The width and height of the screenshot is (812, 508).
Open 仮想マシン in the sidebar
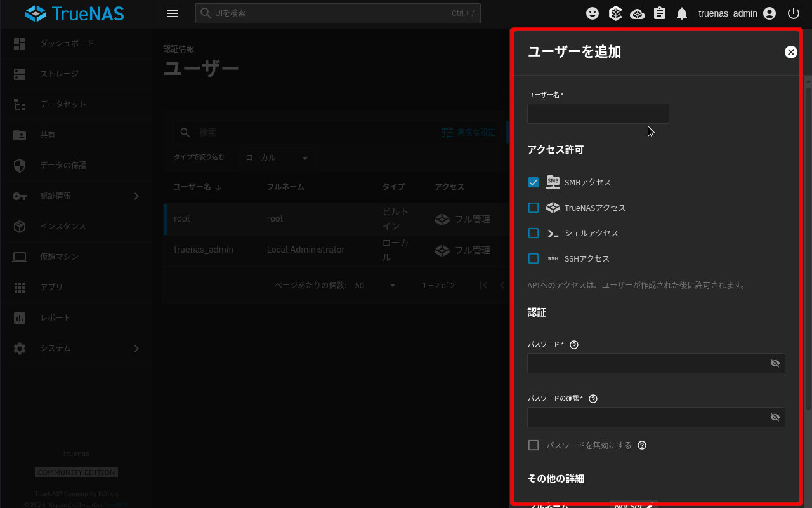(76, 257)
